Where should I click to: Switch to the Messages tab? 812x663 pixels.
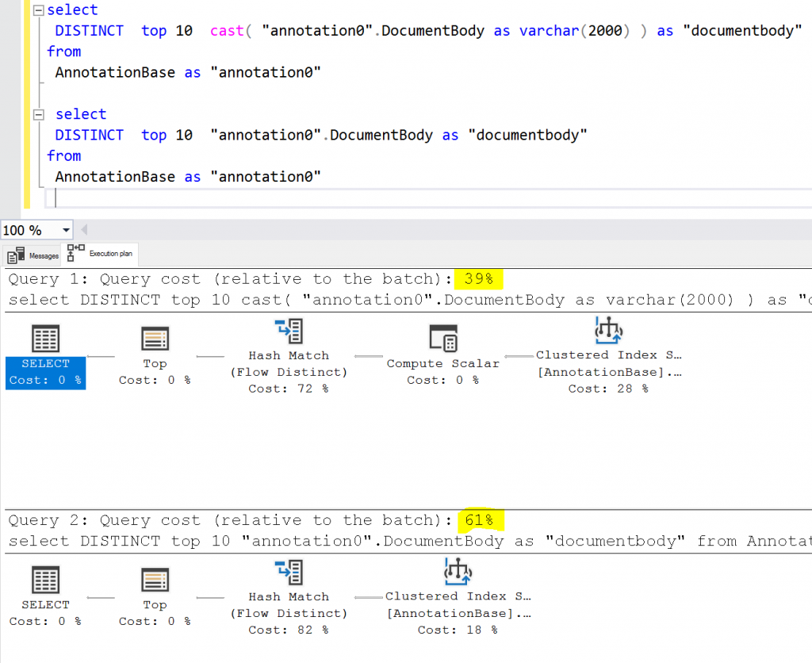click(35, 255)
